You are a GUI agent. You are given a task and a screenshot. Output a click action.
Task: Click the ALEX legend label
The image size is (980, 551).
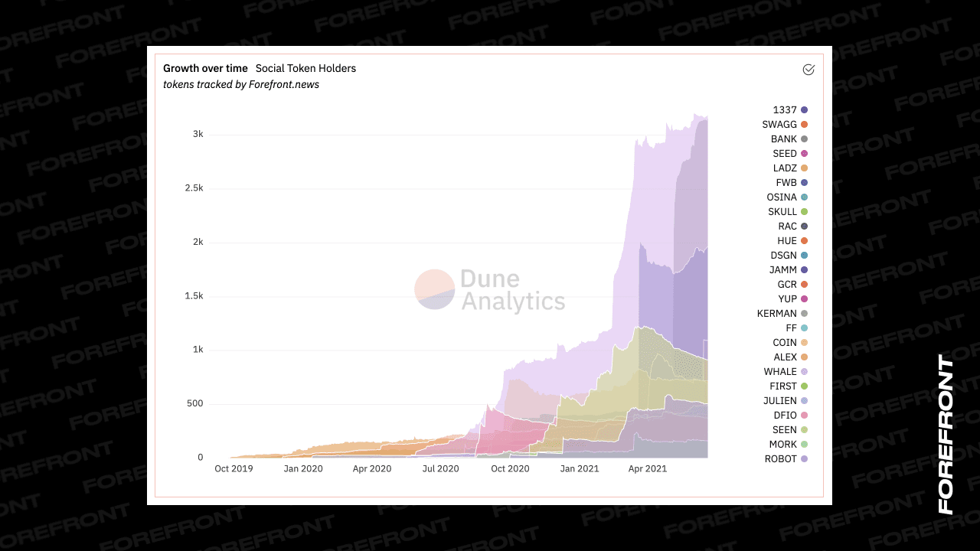pyautogui.click(x=786, y=357)
